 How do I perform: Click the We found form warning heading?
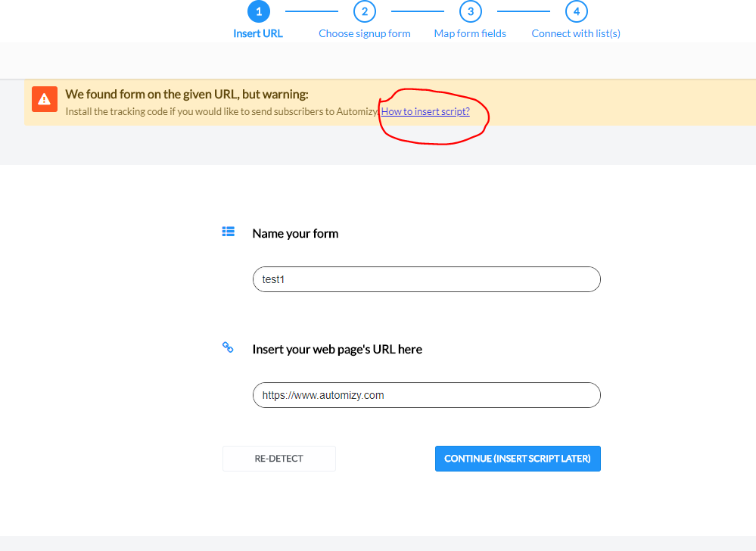coord(187,94)
